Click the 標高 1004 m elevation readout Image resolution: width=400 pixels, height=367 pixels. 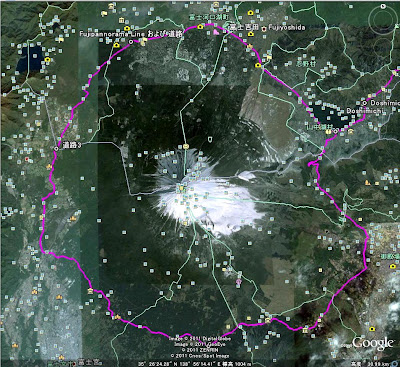pos(237,364)
